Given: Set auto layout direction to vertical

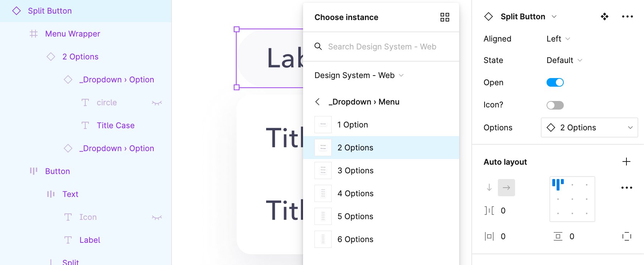Looking at the screenshot, I should 489,187.
